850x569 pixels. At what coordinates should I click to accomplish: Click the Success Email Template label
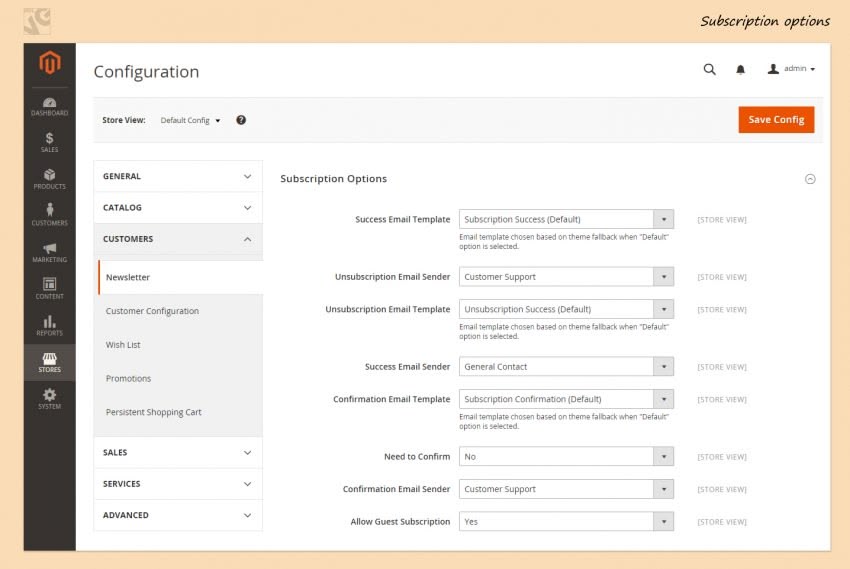point(402,219)
